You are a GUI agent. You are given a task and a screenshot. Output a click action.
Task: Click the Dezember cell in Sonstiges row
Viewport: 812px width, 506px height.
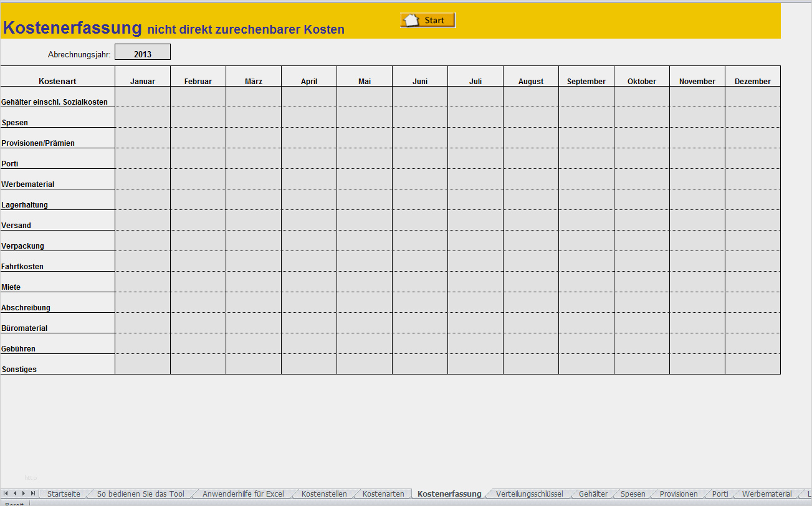752,364
